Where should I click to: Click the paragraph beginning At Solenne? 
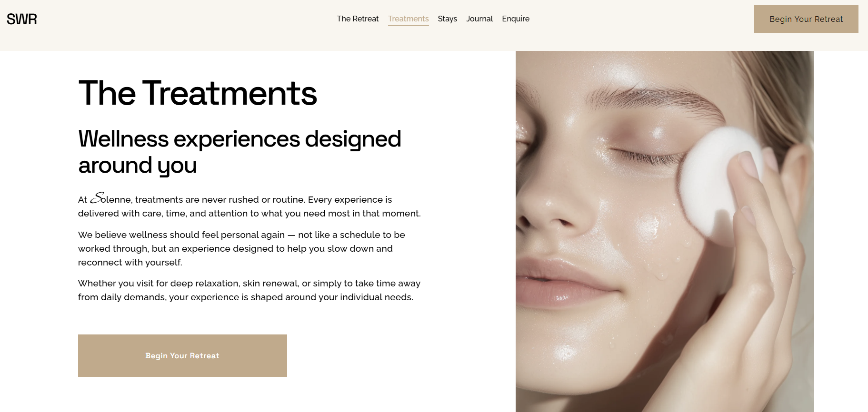pos(249,205)
